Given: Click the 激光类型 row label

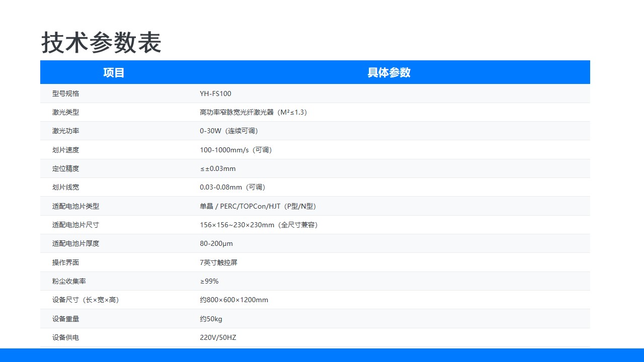Looking at the screenshot, I should coord(65,112).
